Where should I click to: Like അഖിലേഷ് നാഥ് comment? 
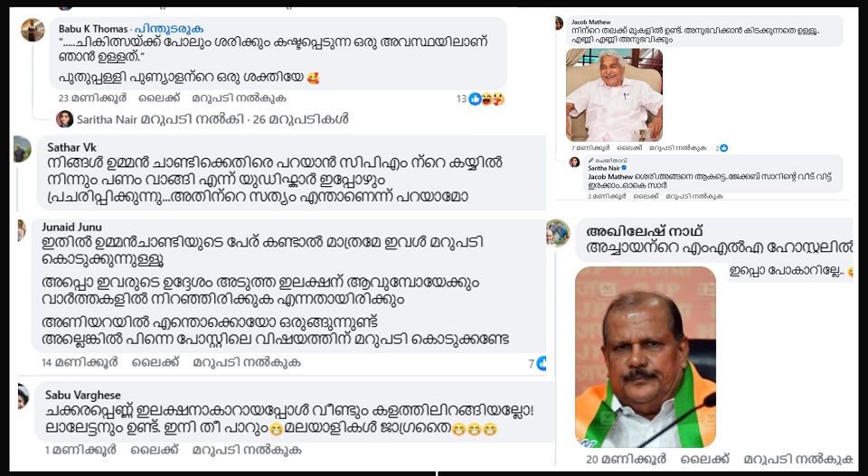(704, 460)
